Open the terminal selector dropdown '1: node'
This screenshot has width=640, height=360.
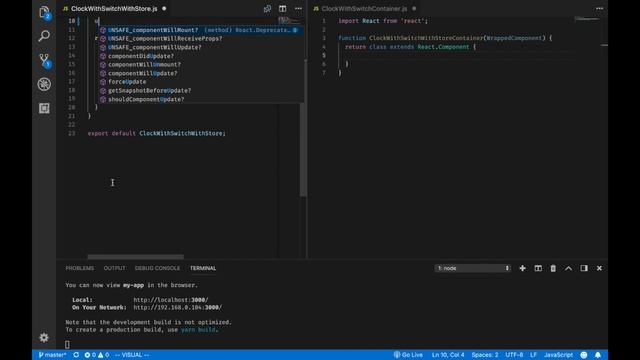(x=473, y=268)
